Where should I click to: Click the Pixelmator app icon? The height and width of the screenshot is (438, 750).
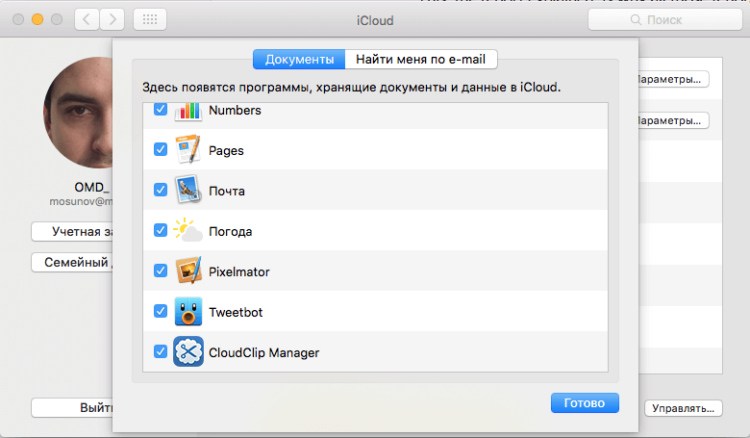[188, 271]
